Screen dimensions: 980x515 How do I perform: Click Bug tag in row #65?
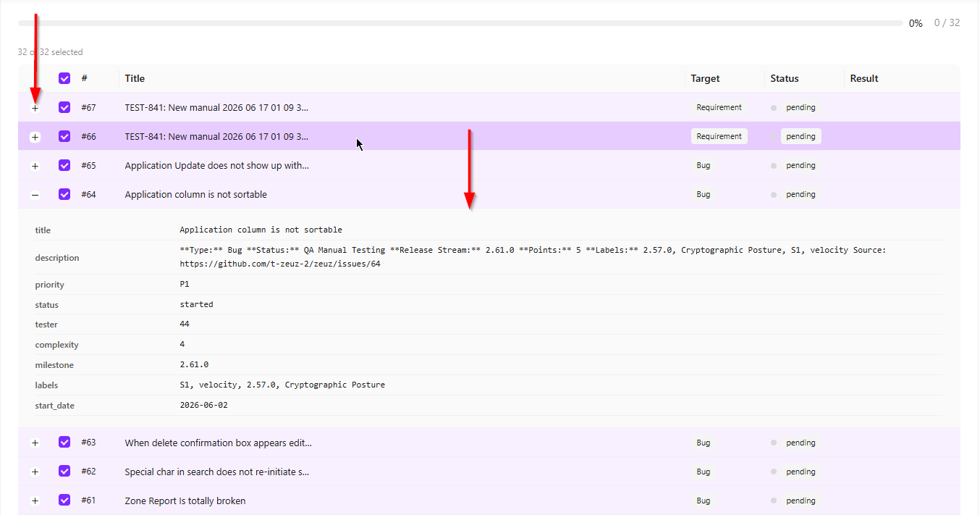(704, 165)
